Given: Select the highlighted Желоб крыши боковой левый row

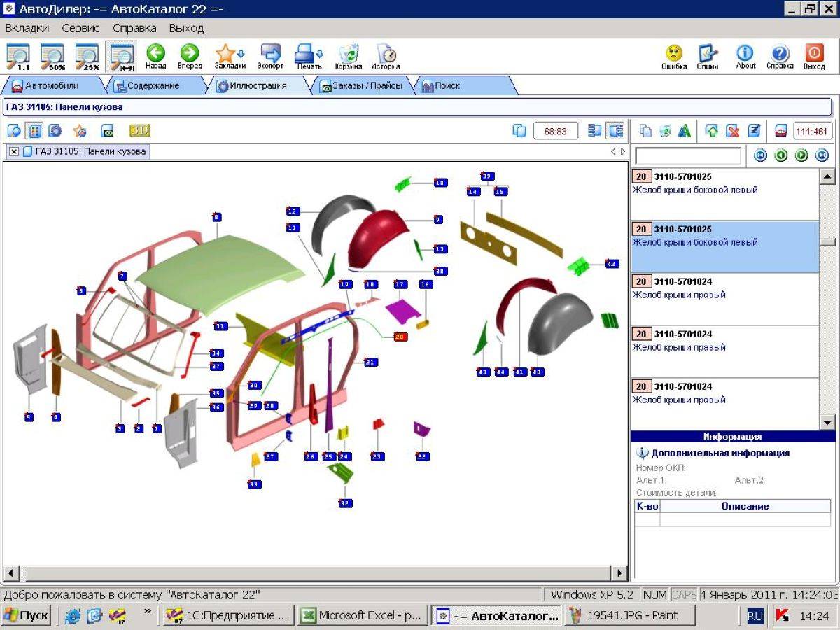Looking at the screenshot, I should click(x=724, y=246).
